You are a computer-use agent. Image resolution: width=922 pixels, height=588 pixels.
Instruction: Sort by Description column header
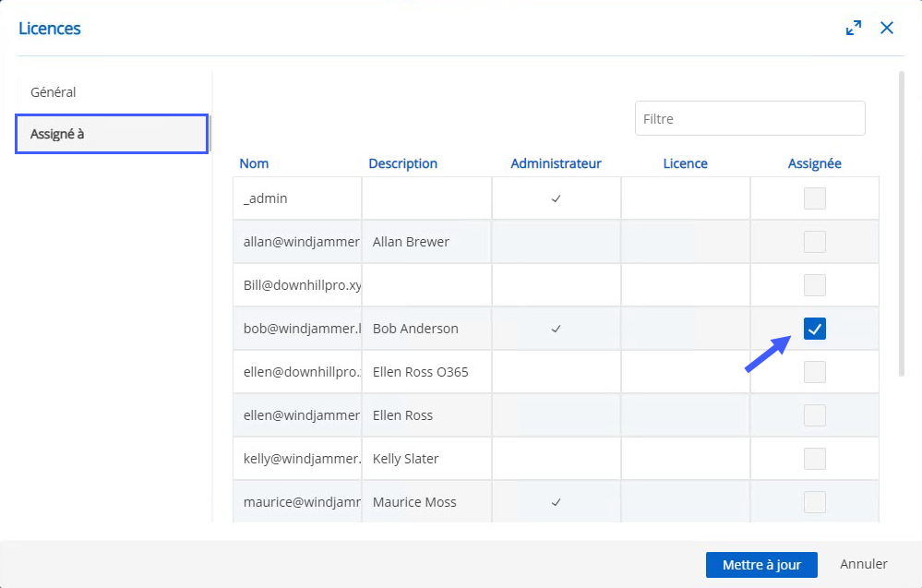pyautogui.click(x=402, y=163)
